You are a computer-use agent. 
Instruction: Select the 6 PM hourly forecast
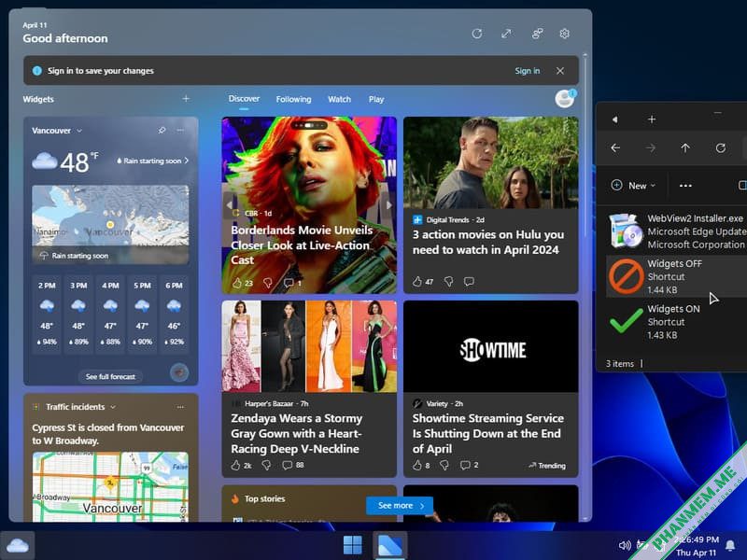click(x=174, y=314)
